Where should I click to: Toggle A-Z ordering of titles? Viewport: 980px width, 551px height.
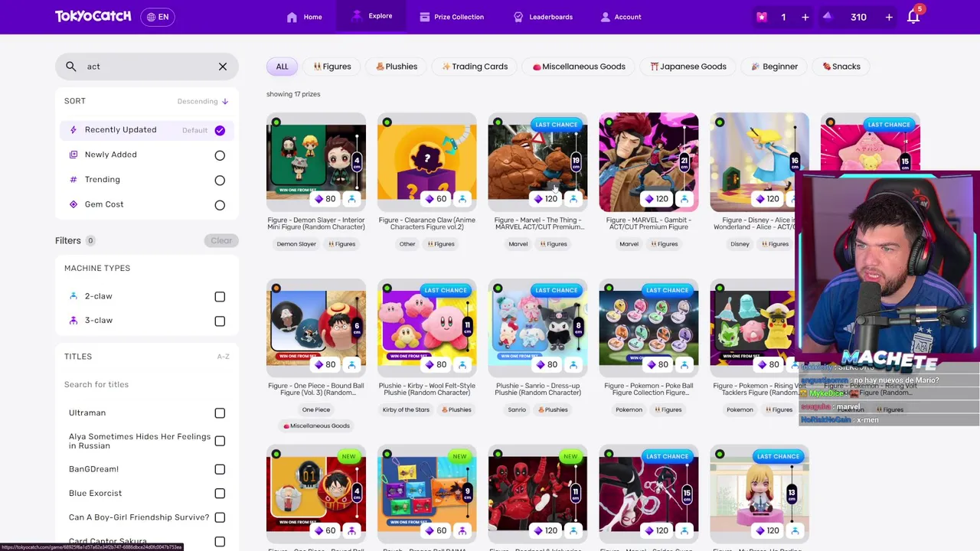223,357
